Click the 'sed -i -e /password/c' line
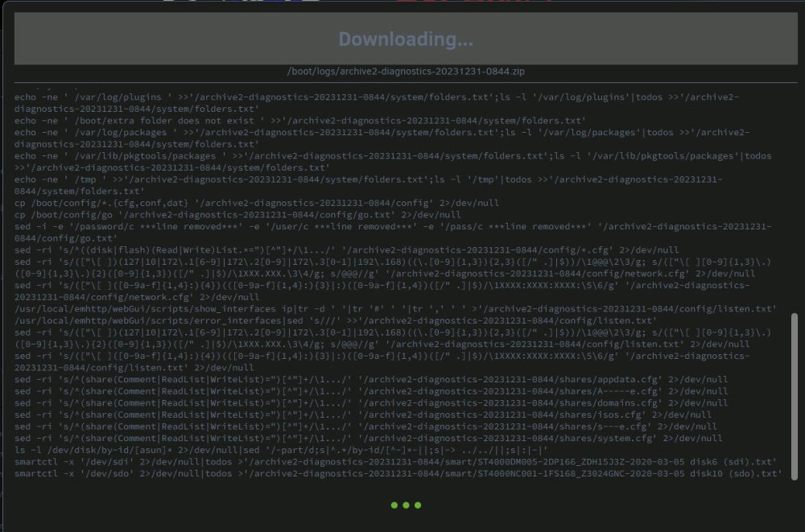The width and height of the screenshot is (805, 532). coord(393,232)
